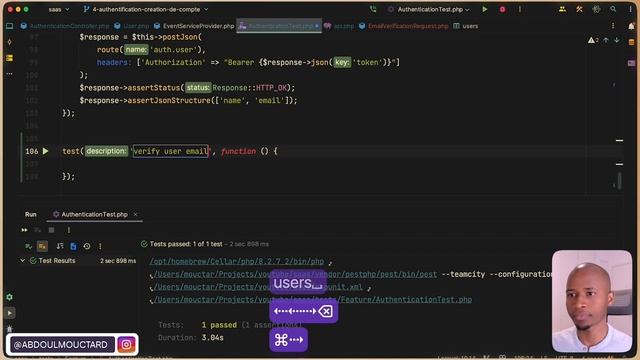
Task: Click 'Tests passed: 1 of 1 test' status
Action: pyautogui.click(x=186, y=244)
